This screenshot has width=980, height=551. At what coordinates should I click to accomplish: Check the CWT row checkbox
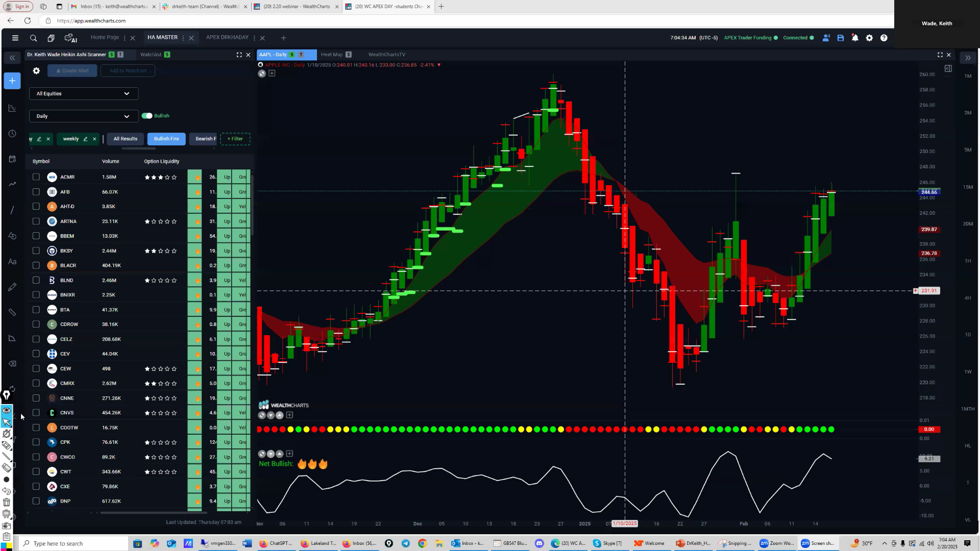coord(36,471)
